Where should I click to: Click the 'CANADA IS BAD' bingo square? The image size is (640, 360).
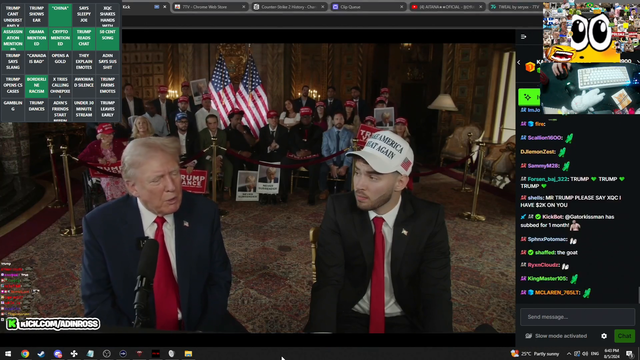point(37,62)
